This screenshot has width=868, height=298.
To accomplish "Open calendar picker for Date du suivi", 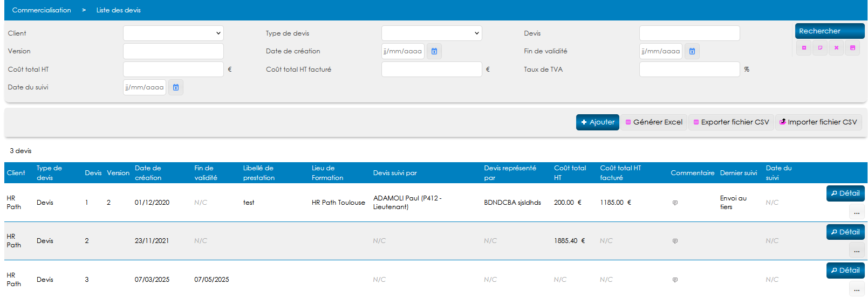I will pyautogui.click(x=176, y=87).
